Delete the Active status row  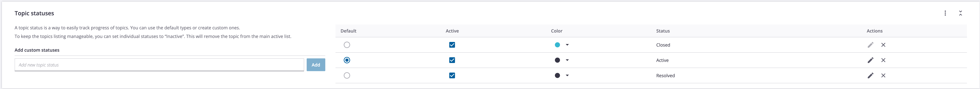[883, 60]
